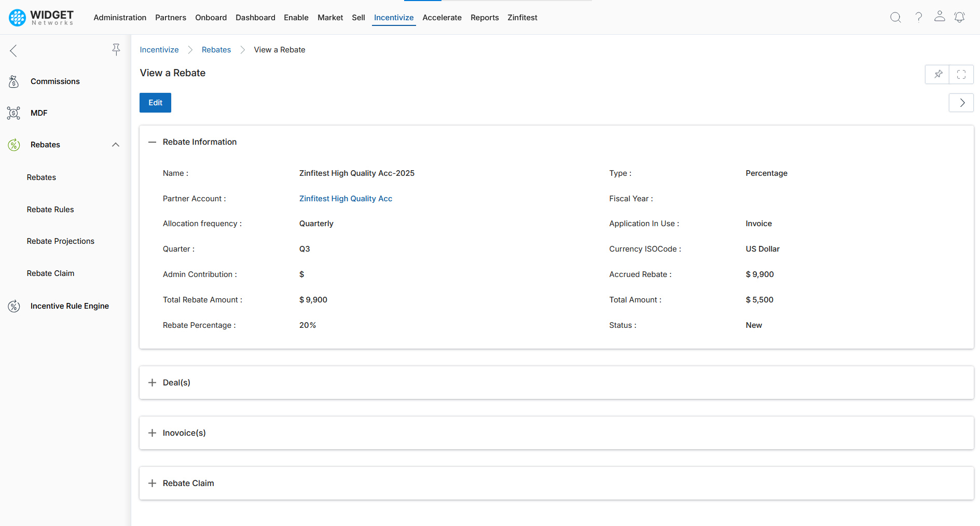Click the pin page icon near title
Image resolution: width=980 pixels, height=526 pixels.
tap(937, 74)
